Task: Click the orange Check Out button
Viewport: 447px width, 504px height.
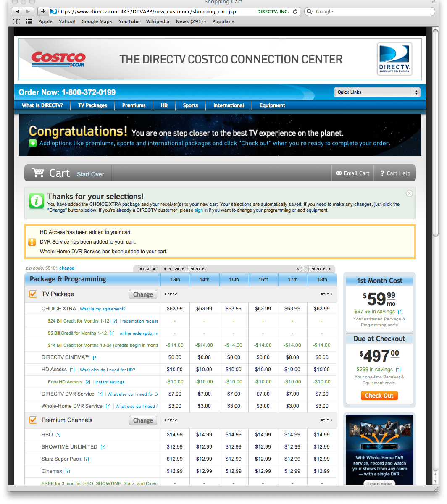Action: [379, 396]
